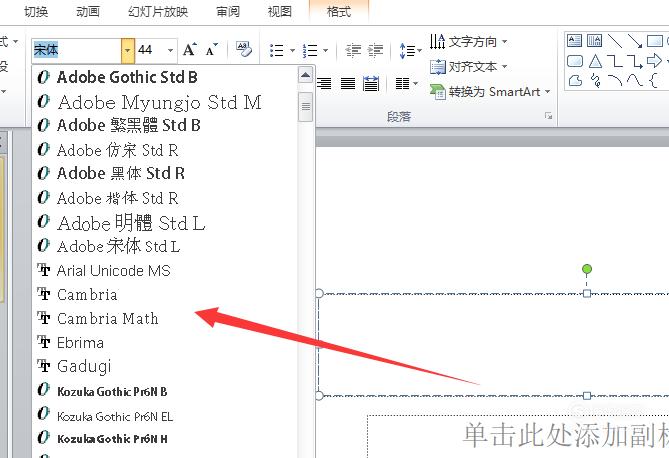This screenshot has width=669, height=458.
Task: Open the 审阅 ribbon tab
Action: 228,12
